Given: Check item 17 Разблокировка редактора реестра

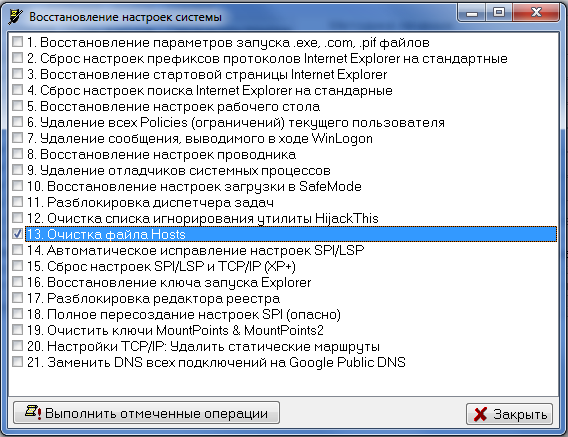Looking at the screenshot, I should pos(17,297).
